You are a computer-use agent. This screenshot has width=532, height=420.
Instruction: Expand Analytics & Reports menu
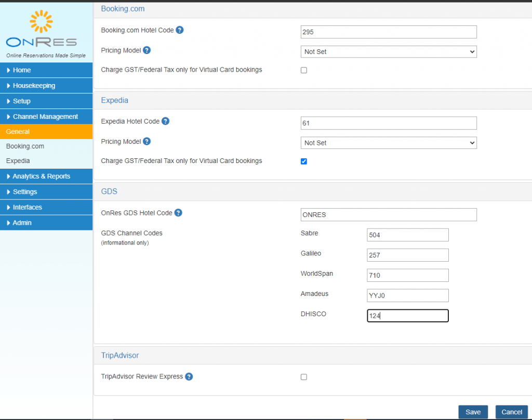click(42, 177)
